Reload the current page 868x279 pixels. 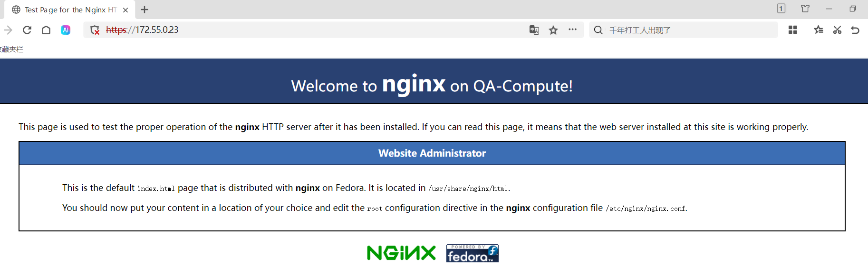[x=27, y=30]
